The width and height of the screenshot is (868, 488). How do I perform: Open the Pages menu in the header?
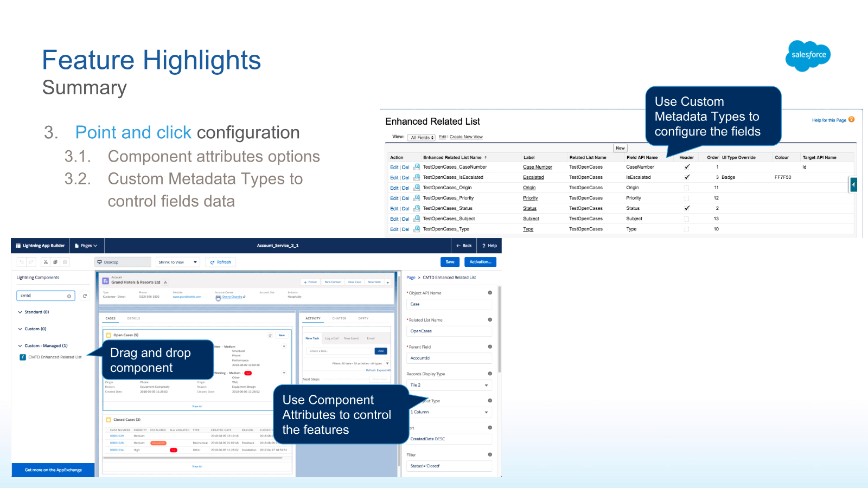click(x=86, y=246)
